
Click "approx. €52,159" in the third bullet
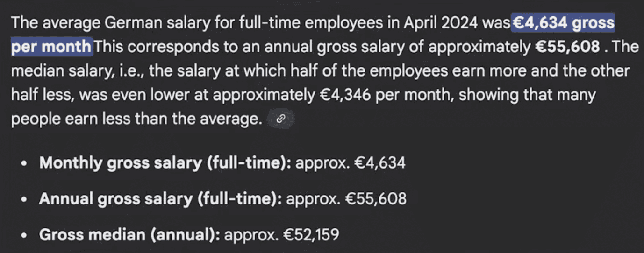[282, 235]
